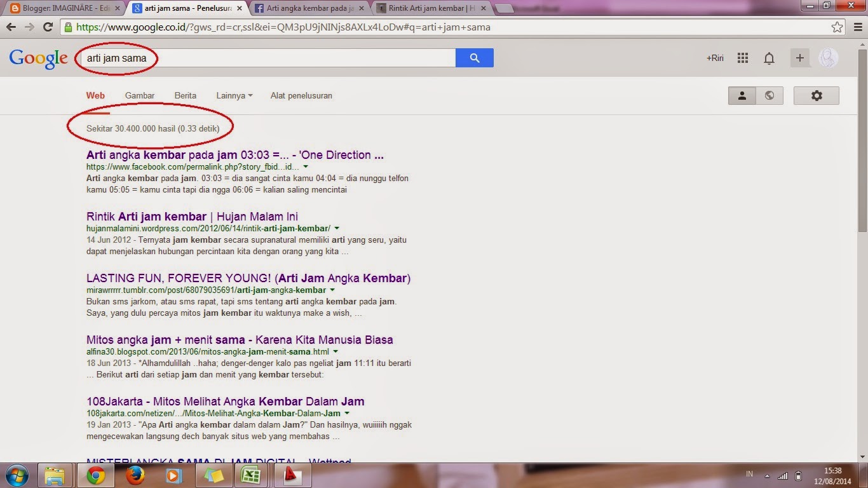Open dropdown arrow beside 108jakarta.com URL
The image size is (868, 488).
347,413
